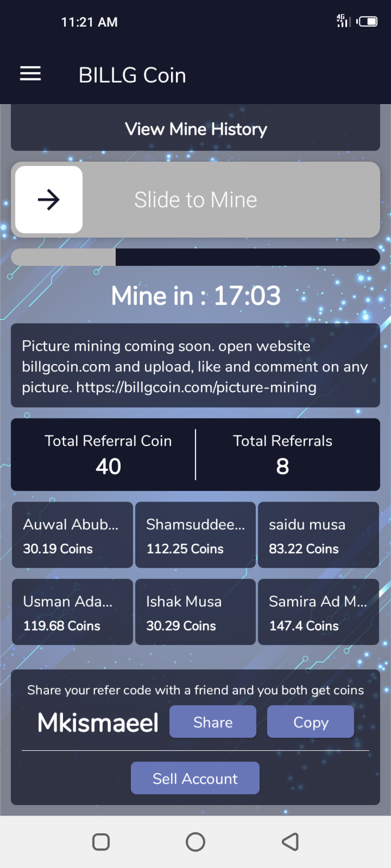Click the mining progress bar
The width and height of the screenshot is (391, 868).
pyautogui.click(x=195, y=257)
